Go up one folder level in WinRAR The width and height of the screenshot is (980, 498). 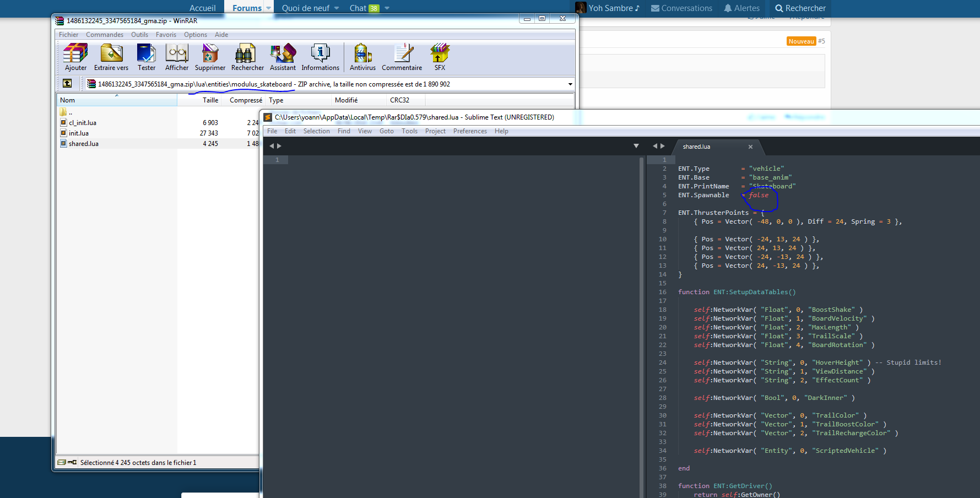click(67, 83)
